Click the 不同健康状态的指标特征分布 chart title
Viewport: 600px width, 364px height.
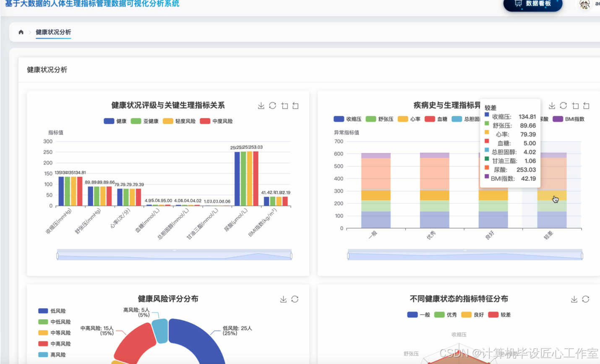(459, 299)
